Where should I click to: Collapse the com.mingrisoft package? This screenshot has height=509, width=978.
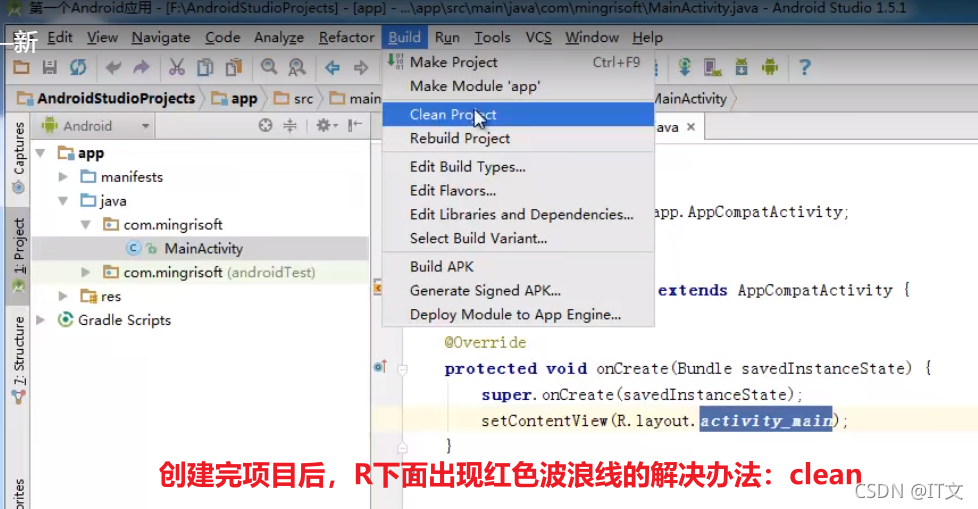point(86,225)
